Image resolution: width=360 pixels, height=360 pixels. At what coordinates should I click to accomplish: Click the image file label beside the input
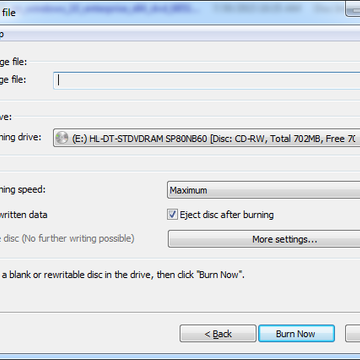(13, 80)
